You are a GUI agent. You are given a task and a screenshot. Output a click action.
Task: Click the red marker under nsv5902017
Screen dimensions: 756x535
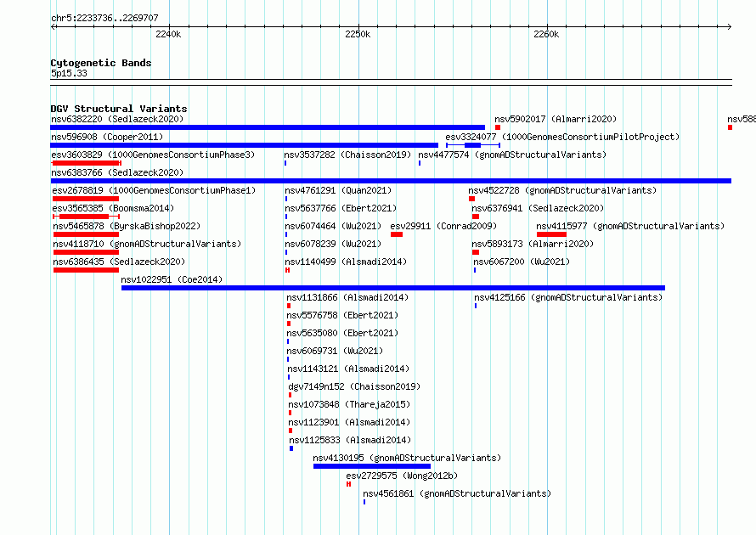tap(498, 127)
